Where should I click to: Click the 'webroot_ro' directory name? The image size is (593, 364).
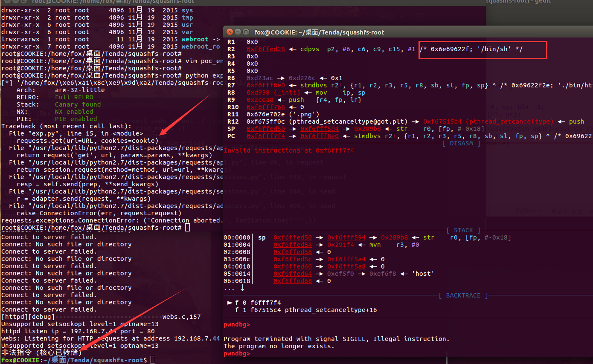tap(201, 46)
